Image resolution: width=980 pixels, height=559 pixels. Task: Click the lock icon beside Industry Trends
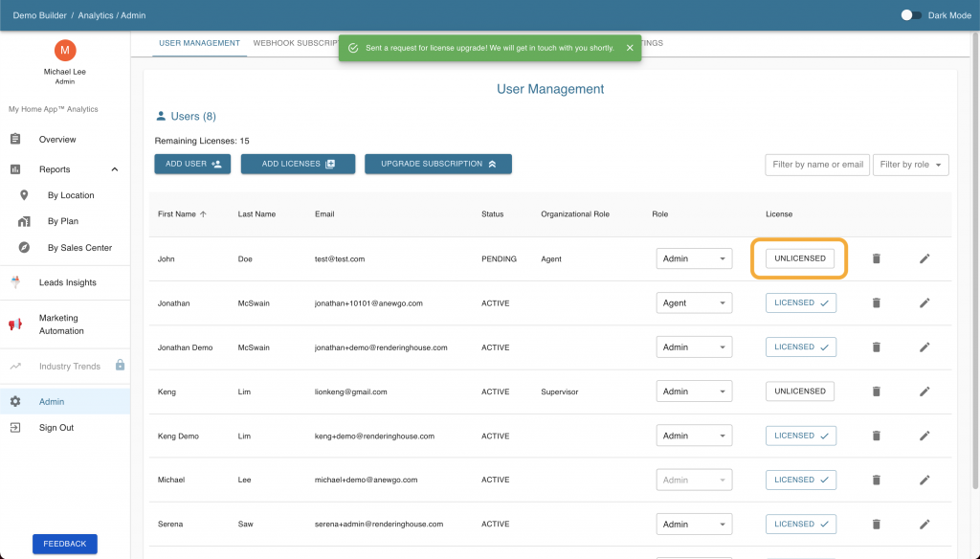click(120, 365)
